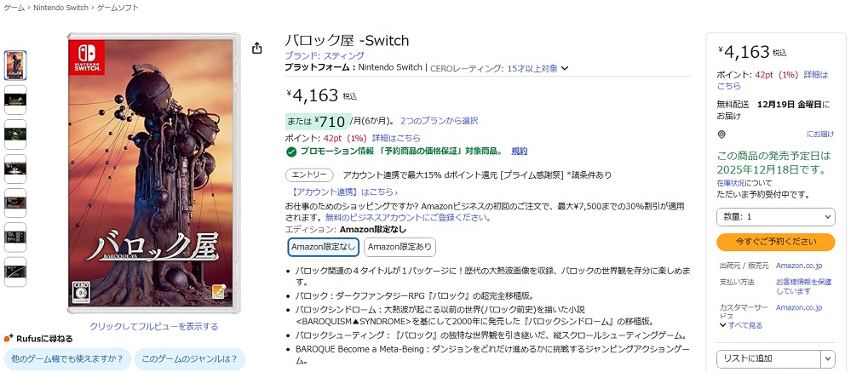The image size is (868, 372).
Task: Expand すべて見る seller details
Action: pos(740,325)
